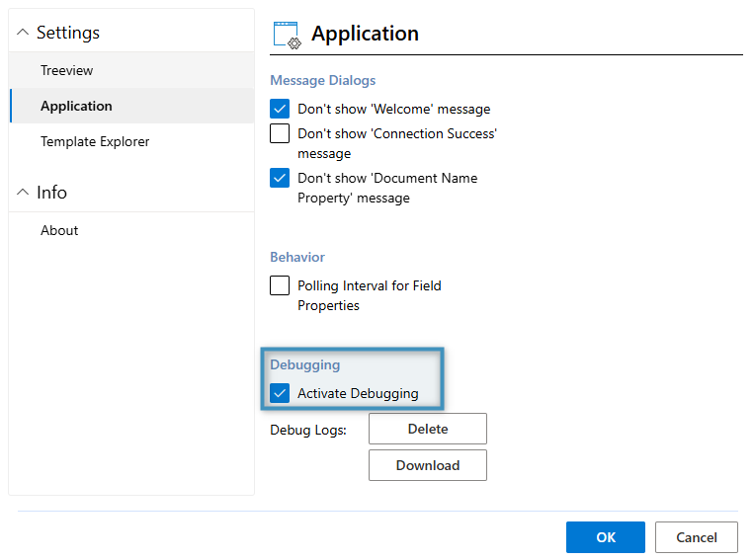Cancel the settings dialog
Viewport: 754px width, 560px height.
[696, 537]
